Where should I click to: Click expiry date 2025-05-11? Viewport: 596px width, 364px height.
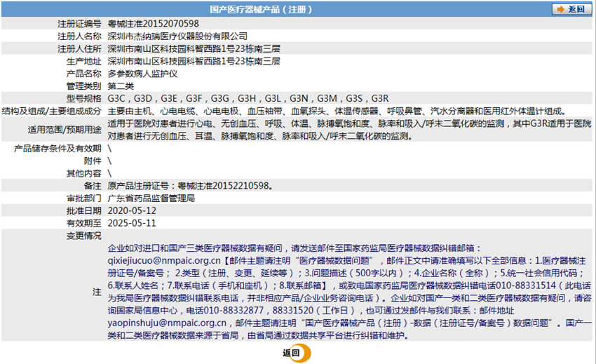tap(132, 223)
